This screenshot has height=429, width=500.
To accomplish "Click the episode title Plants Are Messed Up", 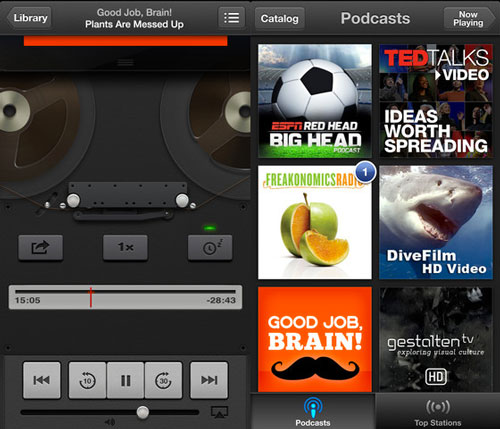I will (134, 24).
